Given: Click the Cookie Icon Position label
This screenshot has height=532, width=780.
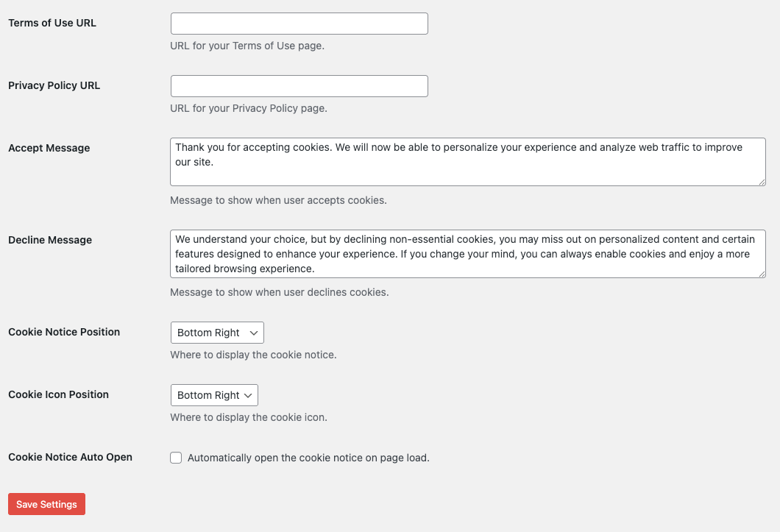Looking at the screenshot, I should [59, 394].
